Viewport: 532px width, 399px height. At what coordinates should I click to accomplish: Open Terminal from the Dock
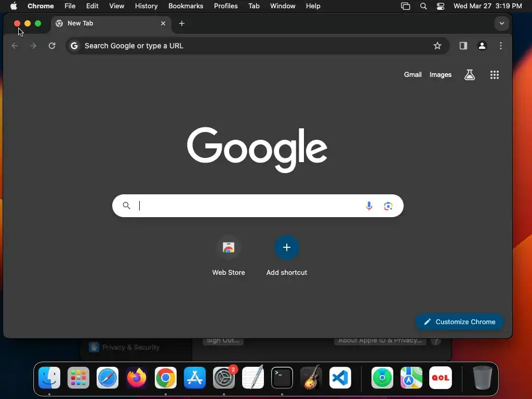pos(282,378)
